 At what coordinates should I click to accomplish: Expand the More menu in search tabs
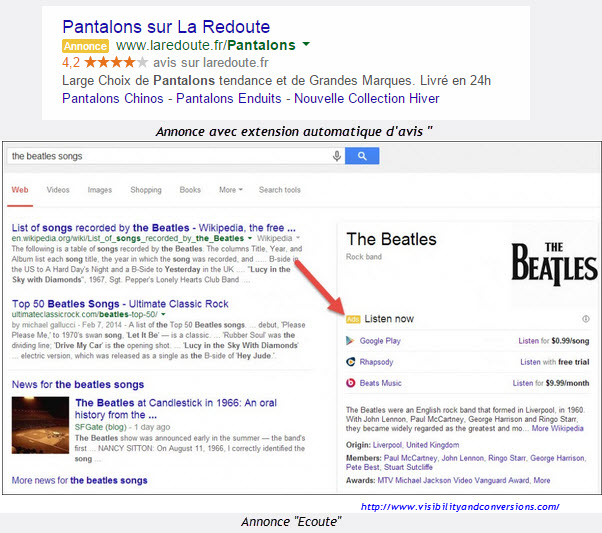[231, 190]
